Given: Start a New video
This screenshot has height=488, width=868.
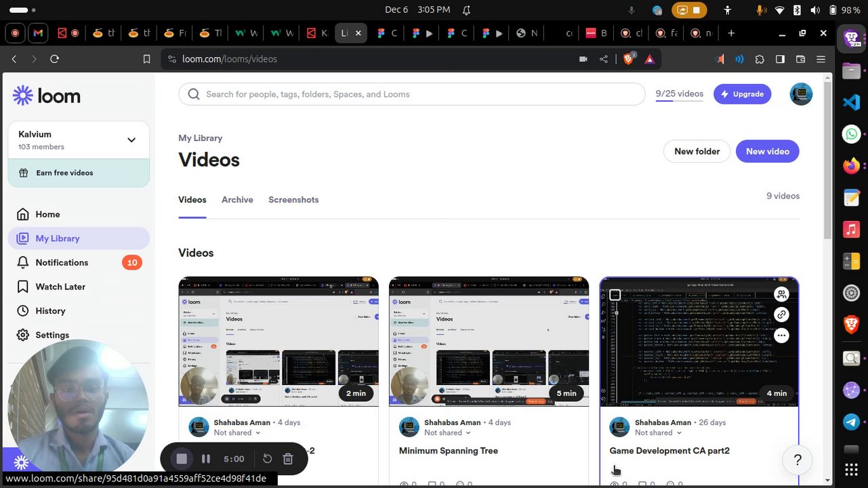Looking at the screenshot, I should tap(767, 151).
